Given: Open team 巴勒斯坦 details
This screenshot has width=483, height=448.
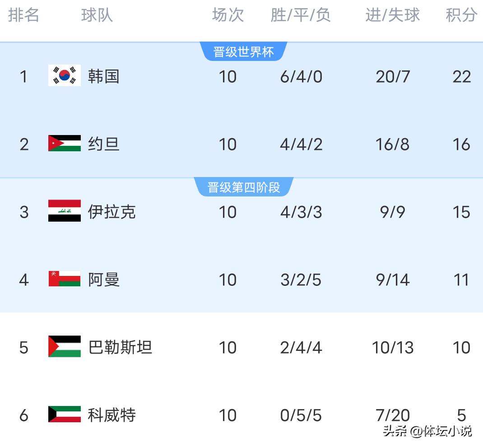Looking at the screenshot, I should 120,347.
